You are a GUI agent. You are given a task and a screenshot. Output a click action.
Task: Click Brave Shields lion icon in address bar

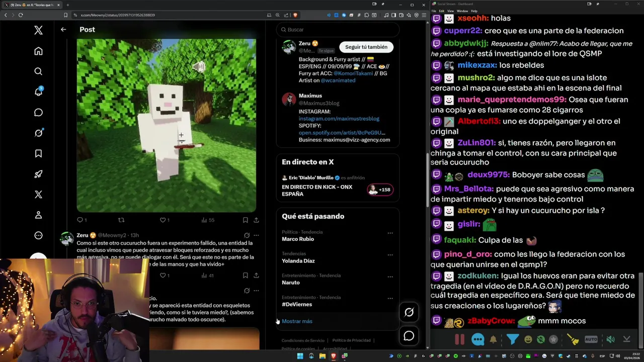295,15
